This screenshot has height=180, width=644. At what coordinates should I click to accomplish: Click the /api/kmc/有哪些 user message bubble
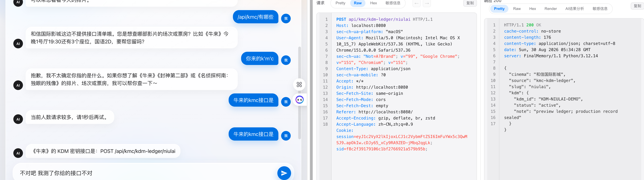point(255,17)
